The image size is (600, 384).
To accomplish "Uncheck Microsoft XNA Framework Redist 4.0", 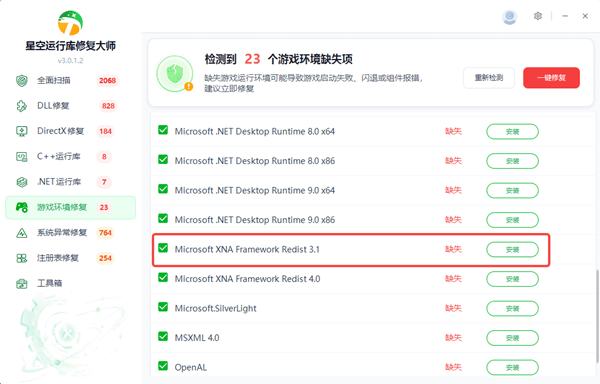I will click(163, 277).
